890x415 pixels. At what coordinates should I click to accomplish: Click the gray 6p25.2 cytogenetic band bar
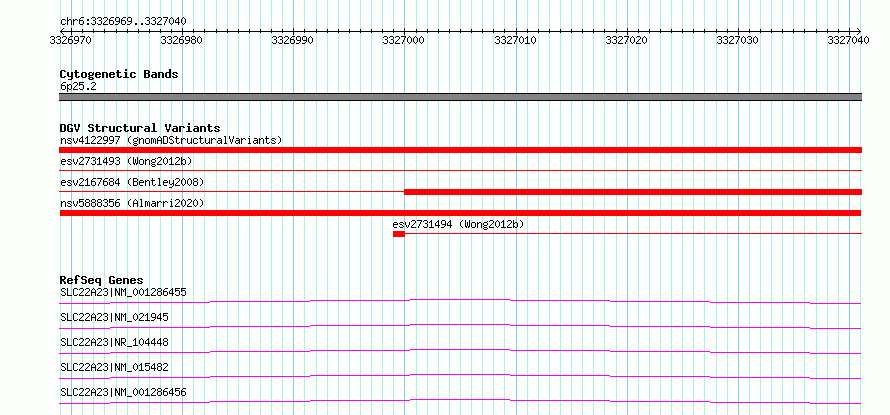coord(460,97)
